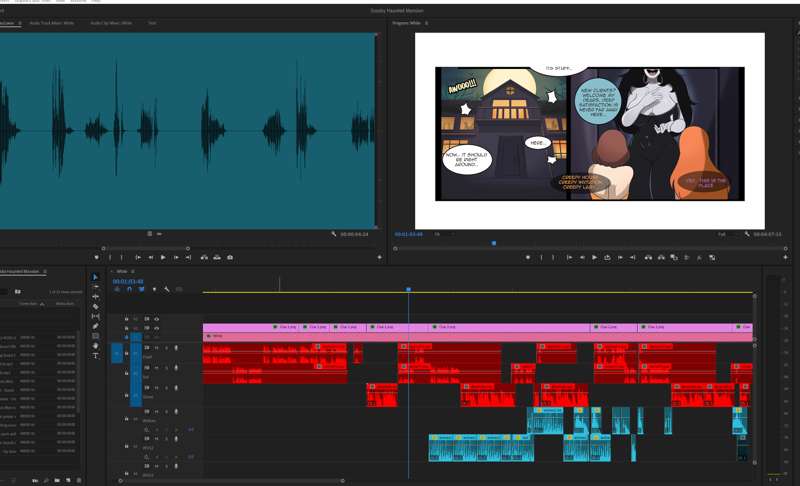Add marker in the Source monitor
The height and width of the screenshot is (486, 800).
tap(96, 258)
